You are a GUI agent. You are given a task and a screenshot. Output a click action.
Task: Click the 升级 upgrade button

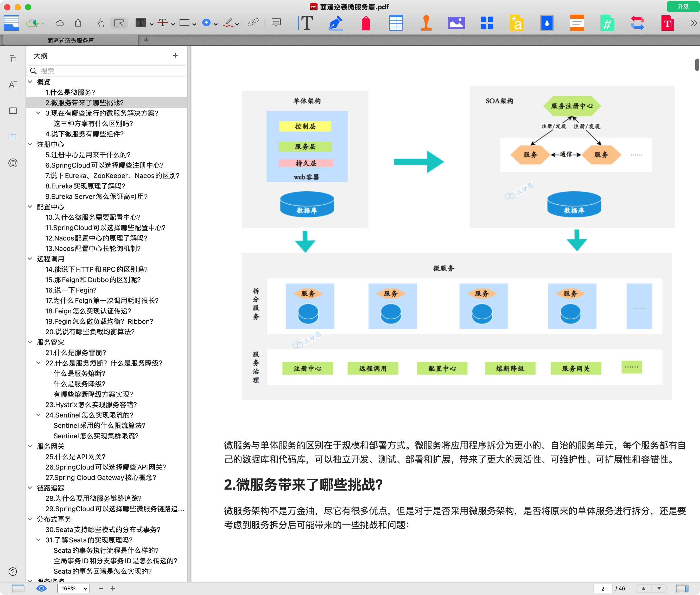point(683,7)
